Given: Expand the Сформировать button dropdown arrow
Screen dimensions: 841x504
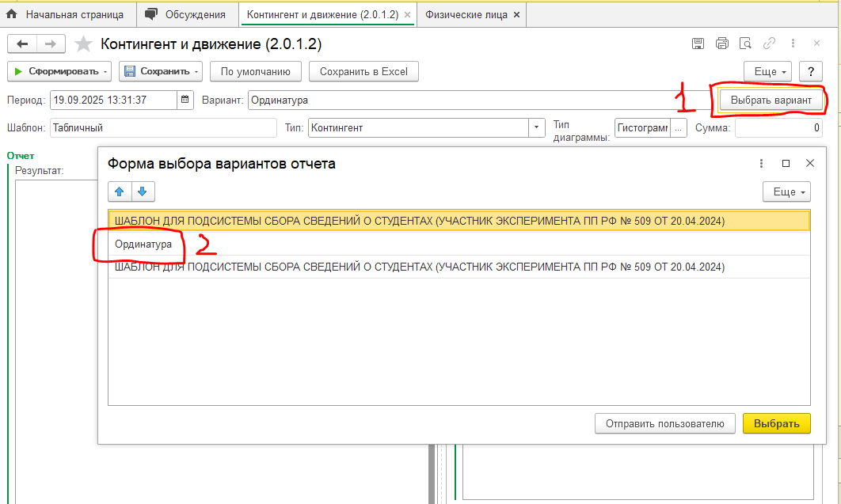Looking at the screenshot, I should click(106, 72).
